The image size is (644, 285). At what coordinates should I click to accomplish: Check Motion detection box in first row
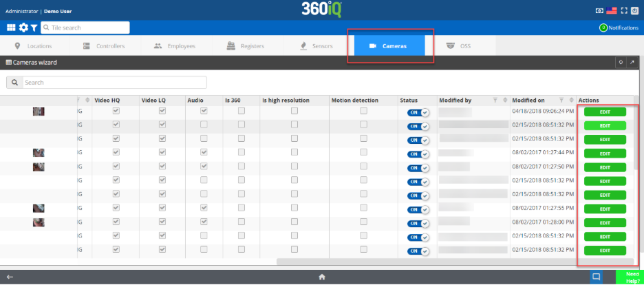coord(363,111)
